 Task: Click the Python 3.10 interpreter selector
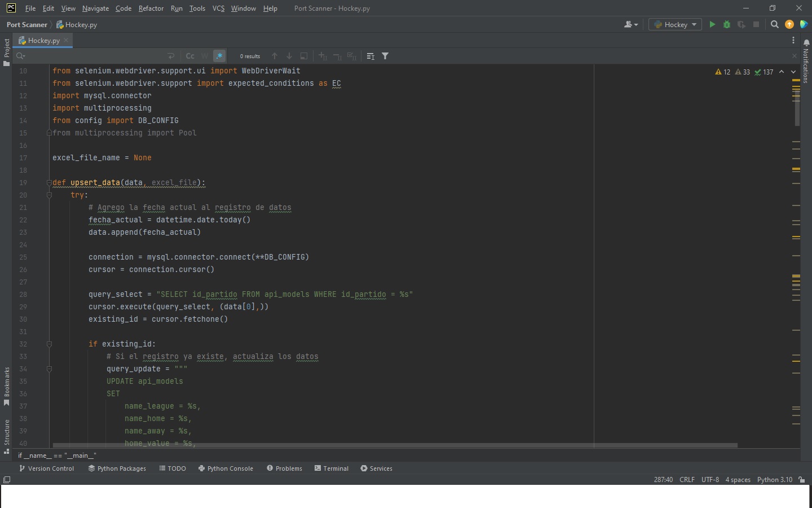tap(774, 480)
